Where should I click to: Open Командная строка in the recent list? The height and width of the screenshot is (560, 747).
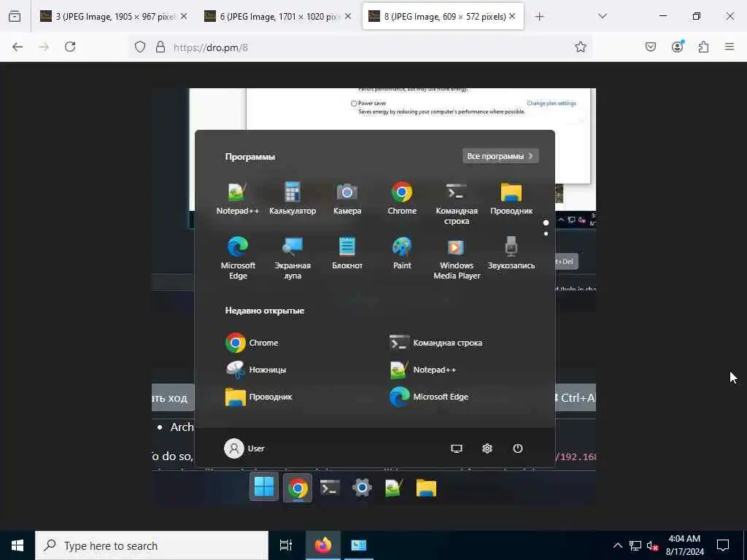tap(436, 343)
